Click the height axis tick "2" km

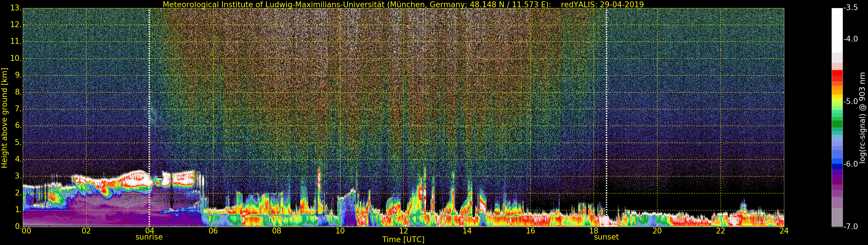(18, 193)
